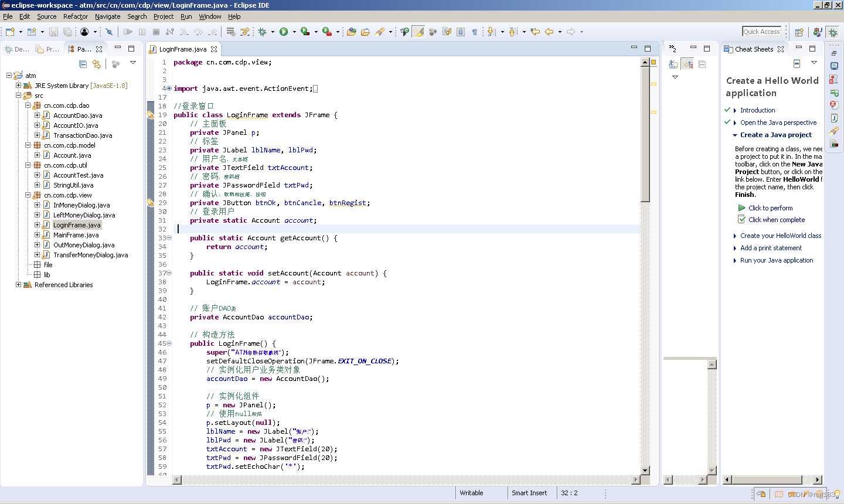Click the Console icon in right trim bar
844x504 pixels.
click(834, 66)
